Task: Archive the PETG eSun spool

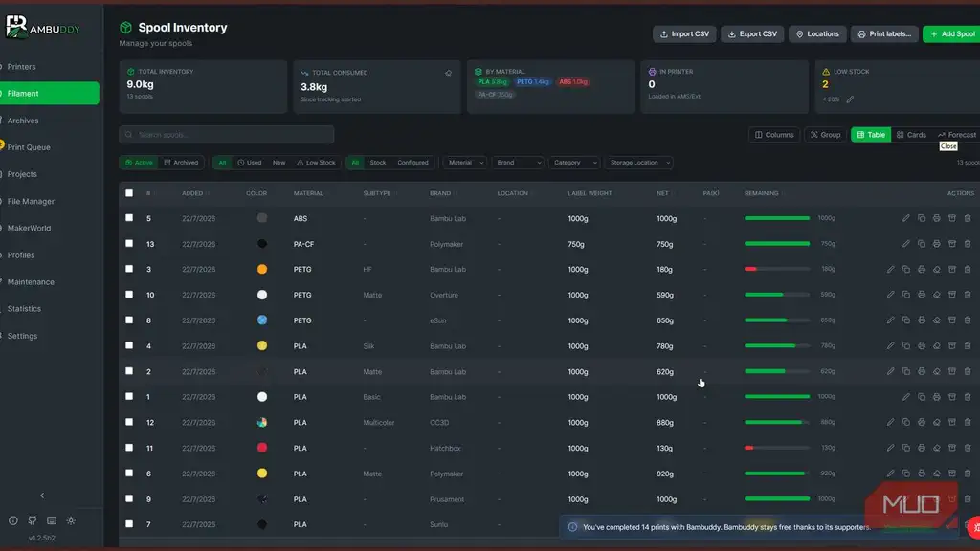Action: [952, 320]
